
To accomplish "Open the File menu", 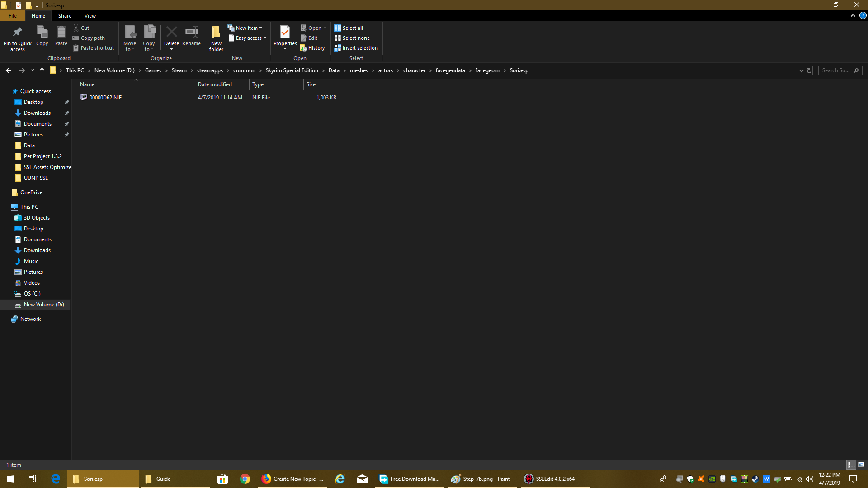I will [13, 16].
